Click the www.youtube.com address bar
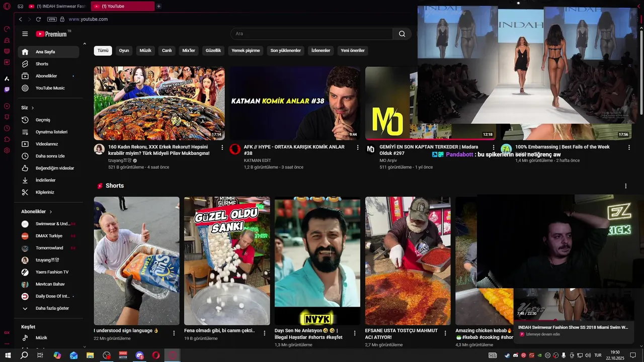This screenshot has width=644, height=362. (88, 19)
